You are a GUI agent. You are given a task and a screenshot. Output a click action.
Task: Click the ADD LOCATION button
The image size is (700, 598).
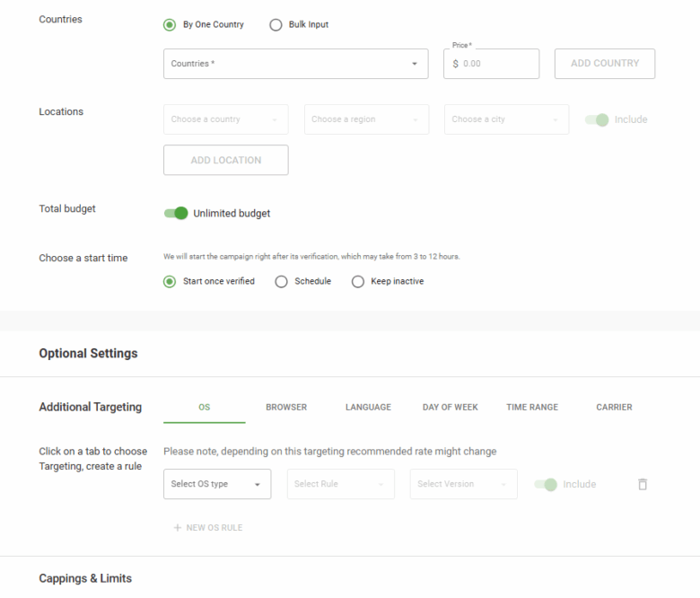pos(226,160)
